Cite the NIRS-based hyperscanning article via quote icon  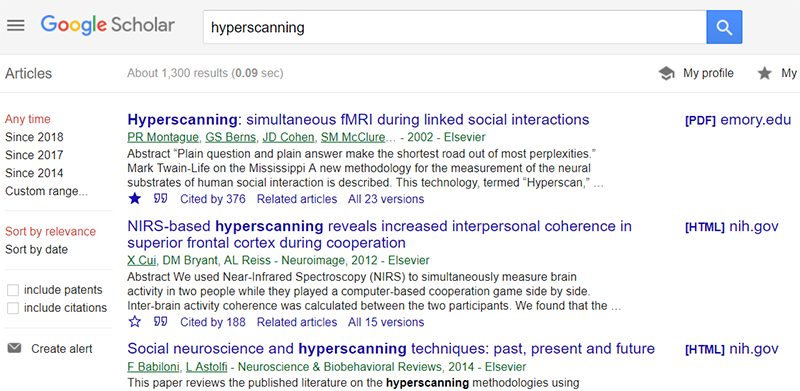[160, 322]
